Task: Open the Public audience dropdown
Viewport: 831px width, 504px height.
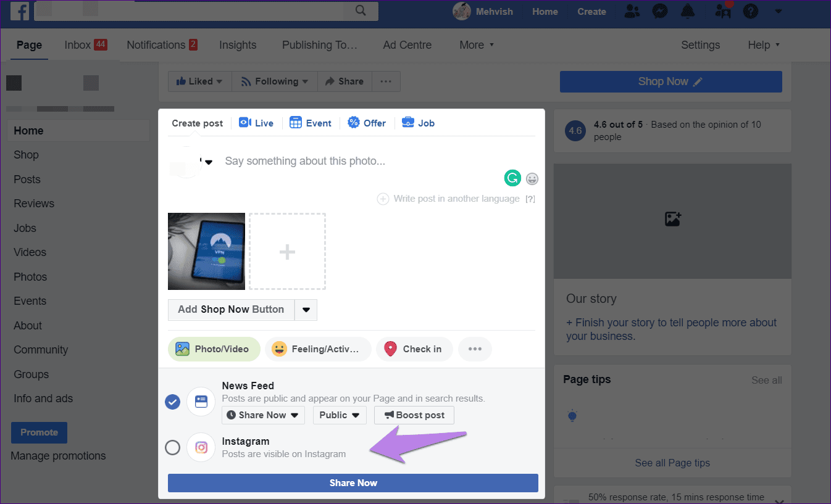Action: pyautogui.click(x=340, y=415)
